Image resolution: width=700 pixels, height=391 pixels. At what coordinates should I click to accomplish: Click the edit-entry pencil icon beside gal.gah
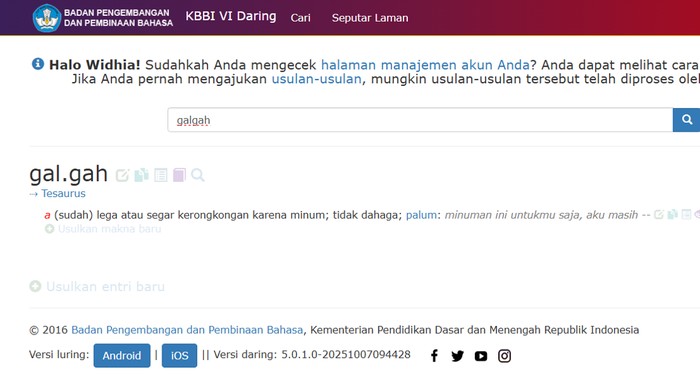coord(122,175)
